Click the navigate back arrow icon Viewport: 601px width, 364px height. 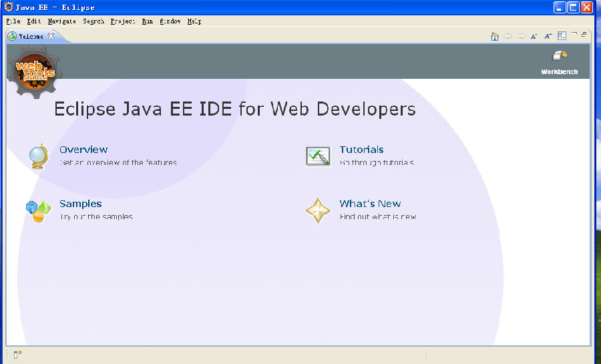coord(508,36)
